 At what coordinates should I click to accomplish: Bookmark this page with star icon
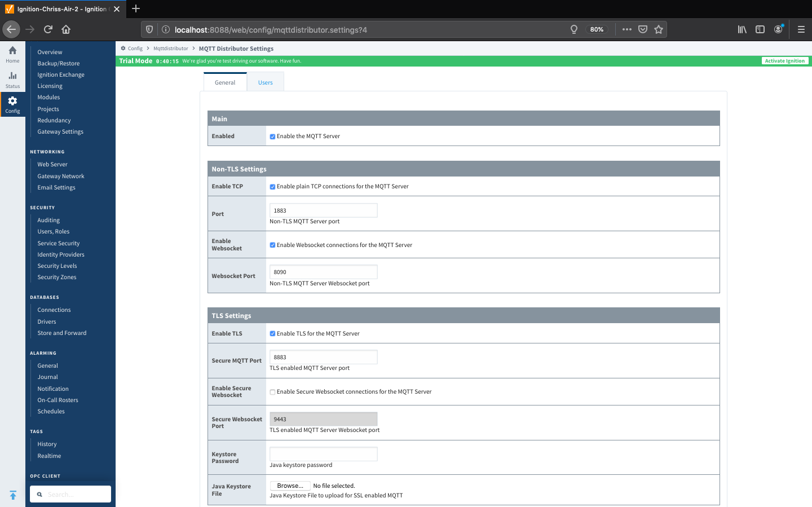(659, 29)
